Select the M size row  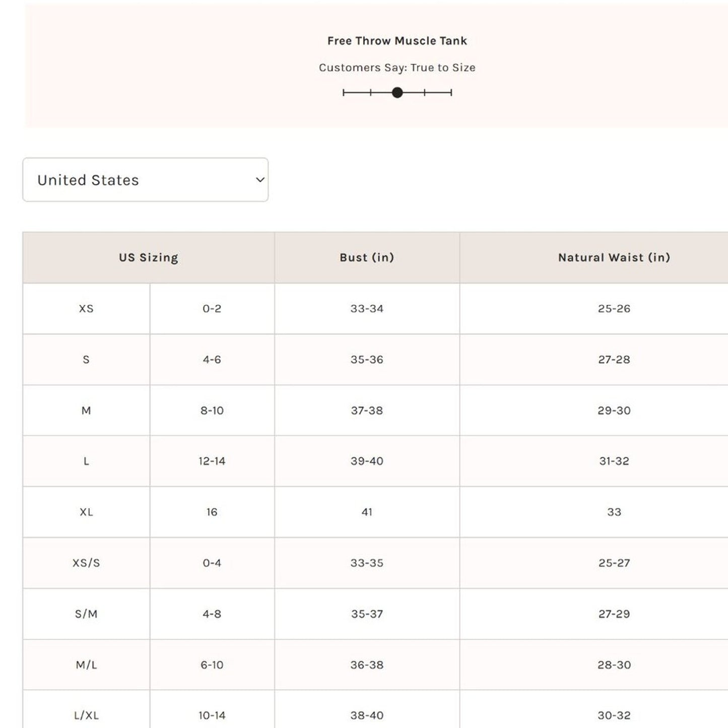(86, 410)
